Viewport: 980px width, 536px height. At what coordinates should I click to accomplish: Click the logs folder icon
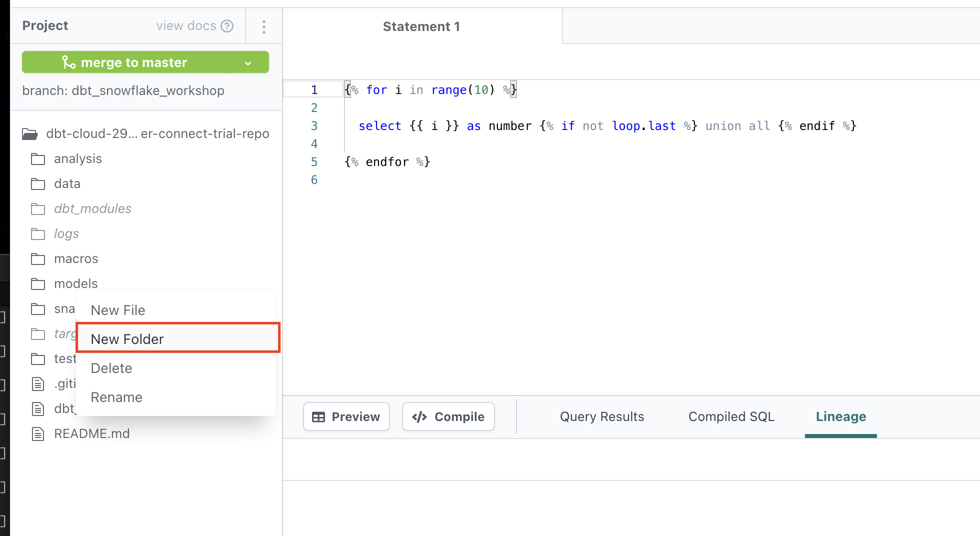tap(38, 234)
